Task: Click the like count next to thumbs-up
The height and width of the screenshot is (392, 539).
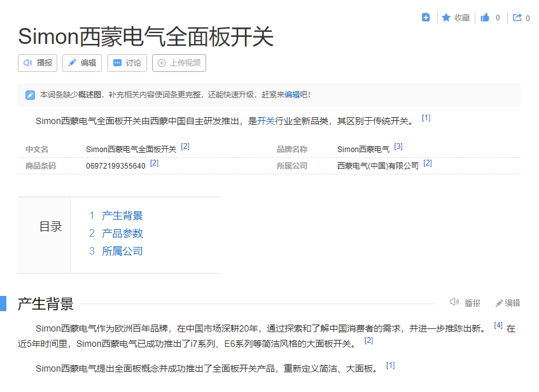Action: click(x=498, y=18)
